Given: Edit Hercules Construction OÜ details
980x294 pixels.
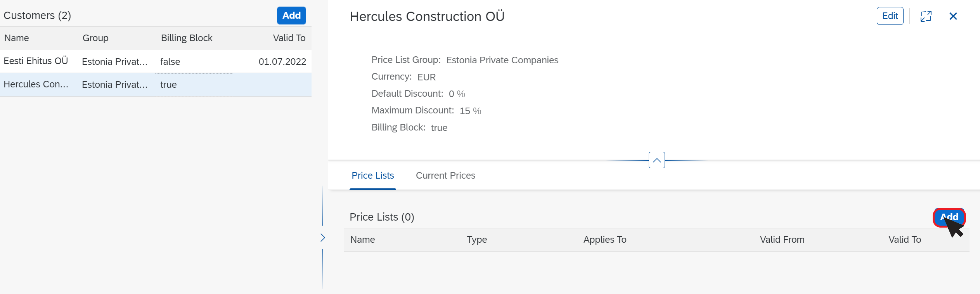Looking at the screenshot, I should coord(890,16).
